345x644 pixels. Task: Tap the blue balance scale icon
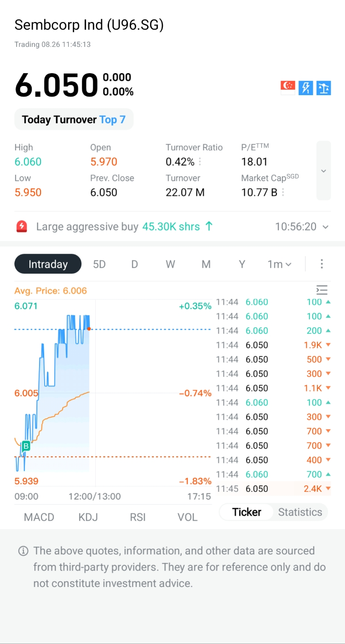(324, 87)
